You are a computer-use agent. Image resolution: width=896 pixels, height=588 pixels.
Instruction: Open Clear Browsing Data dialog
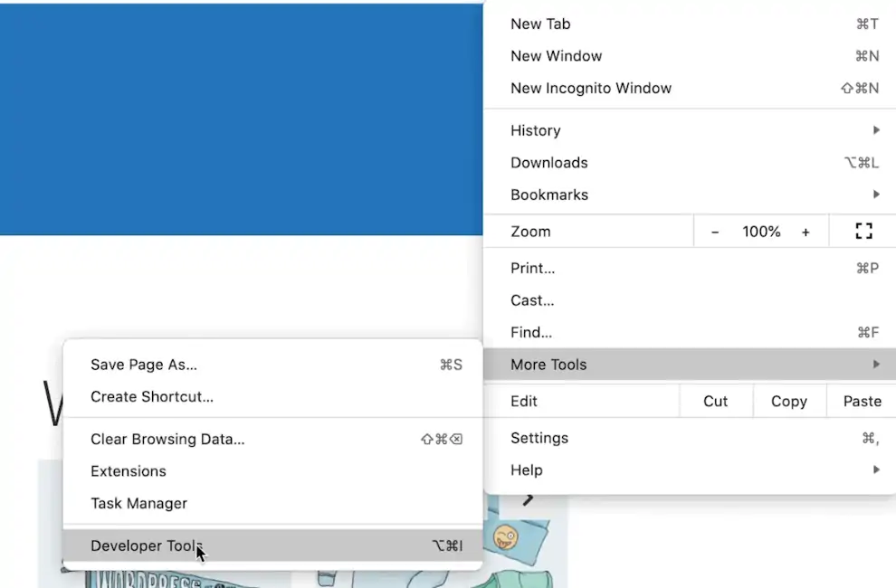(167, 439)
